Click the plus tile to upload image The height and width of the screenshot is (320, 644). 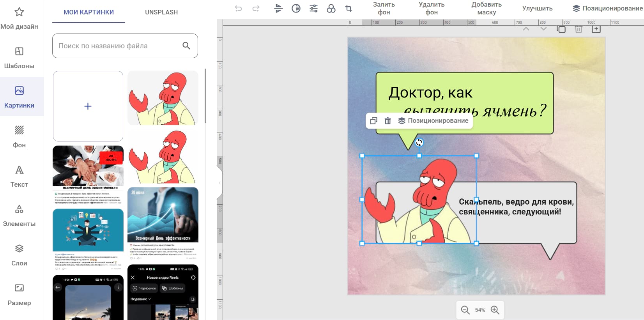[88, 106]
